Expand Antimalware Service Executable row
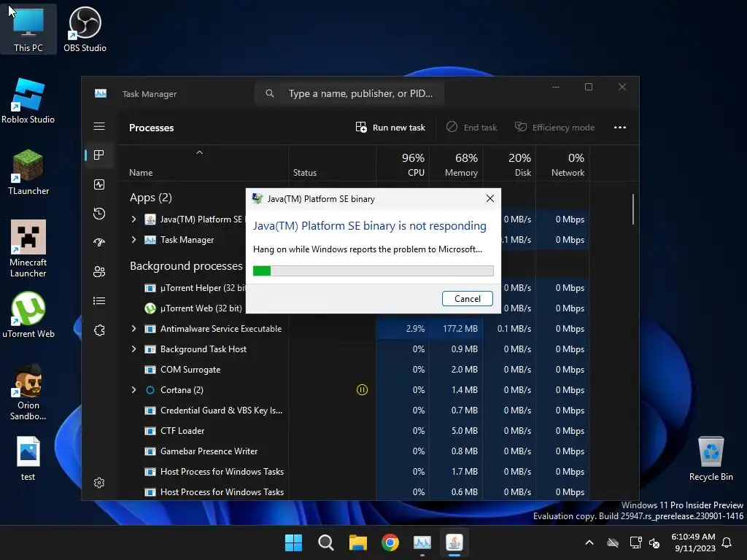 coord(134,329)
